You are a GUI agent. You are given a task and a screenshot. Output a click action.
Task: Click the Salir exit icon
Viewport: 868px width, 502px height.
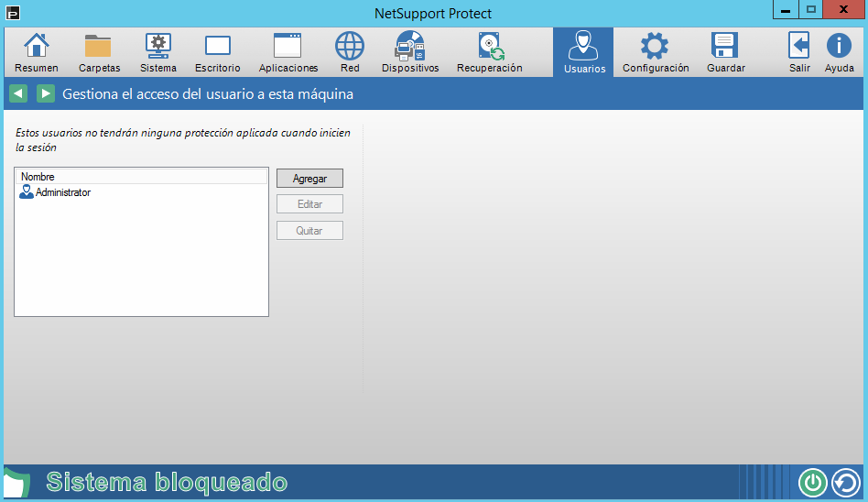(x=799, y=53)
